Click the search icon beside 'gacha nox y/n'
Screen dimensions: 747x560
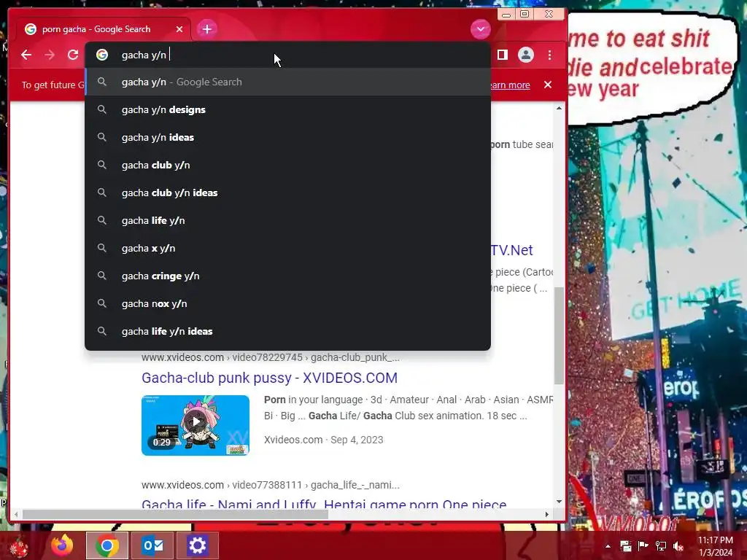[102, 303]
